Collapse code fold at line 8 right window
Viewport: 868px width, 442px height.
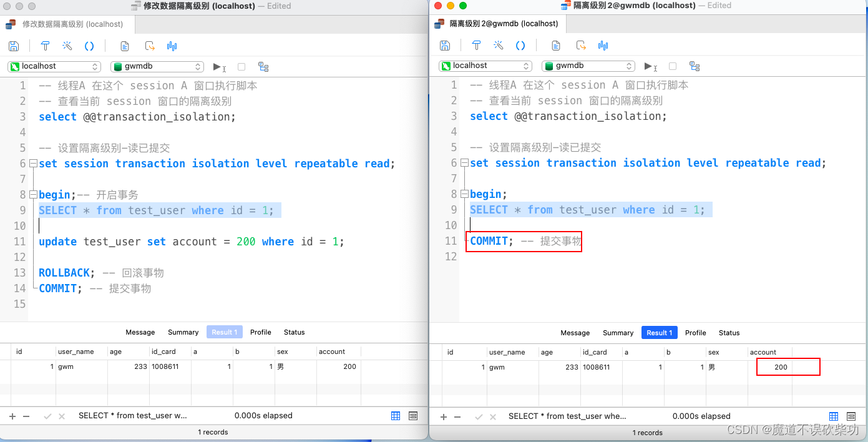[464, 194]
